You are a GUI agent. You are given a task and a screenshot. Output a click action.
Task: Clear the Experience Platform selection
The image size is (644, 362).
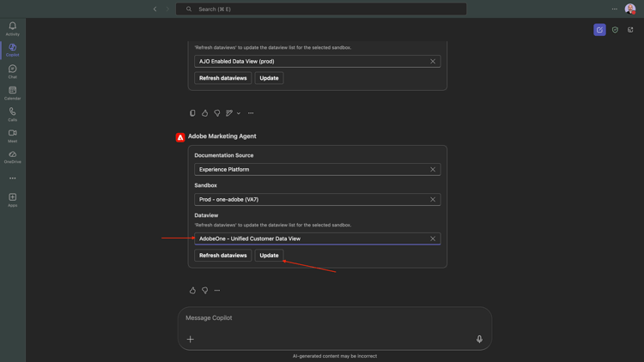433,169
